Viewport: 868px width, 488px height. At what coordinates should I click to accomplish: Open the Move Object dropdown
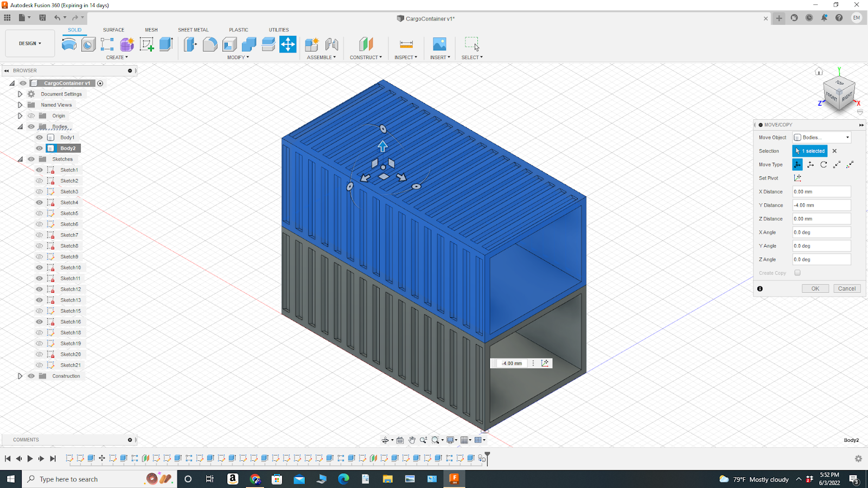pyautogui.click(x=822, y=138)
